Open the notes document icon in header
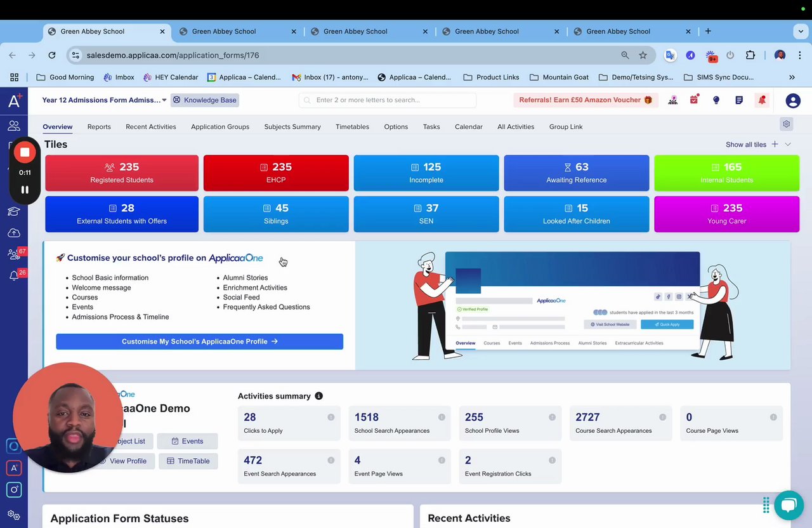812x528 pixels. 739,100
